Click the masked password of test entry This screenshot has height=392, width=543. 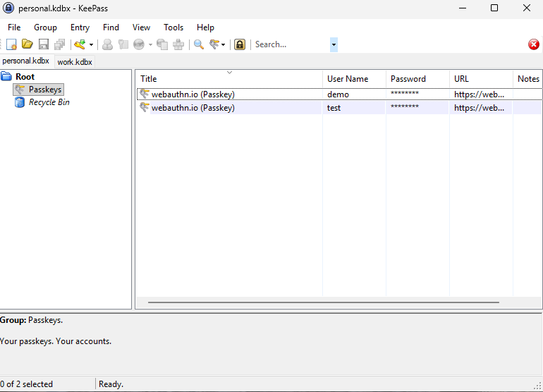pos(405,106)
